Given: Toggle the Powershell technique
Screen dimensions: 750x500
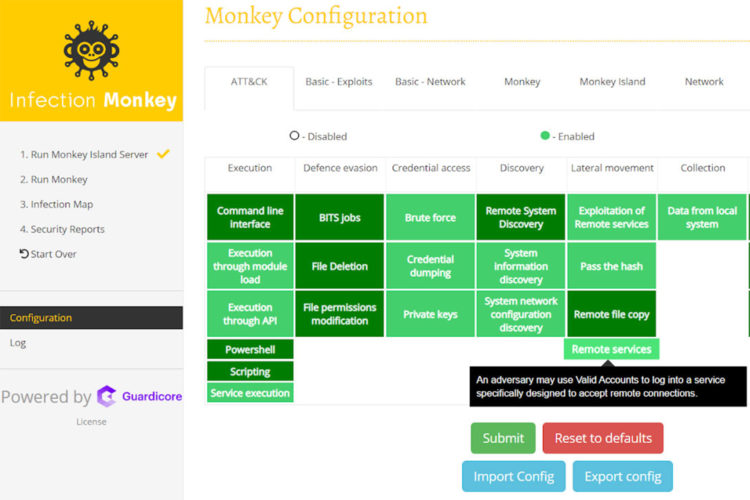Looking at the screenshot, I should click(x=250, y=349).
